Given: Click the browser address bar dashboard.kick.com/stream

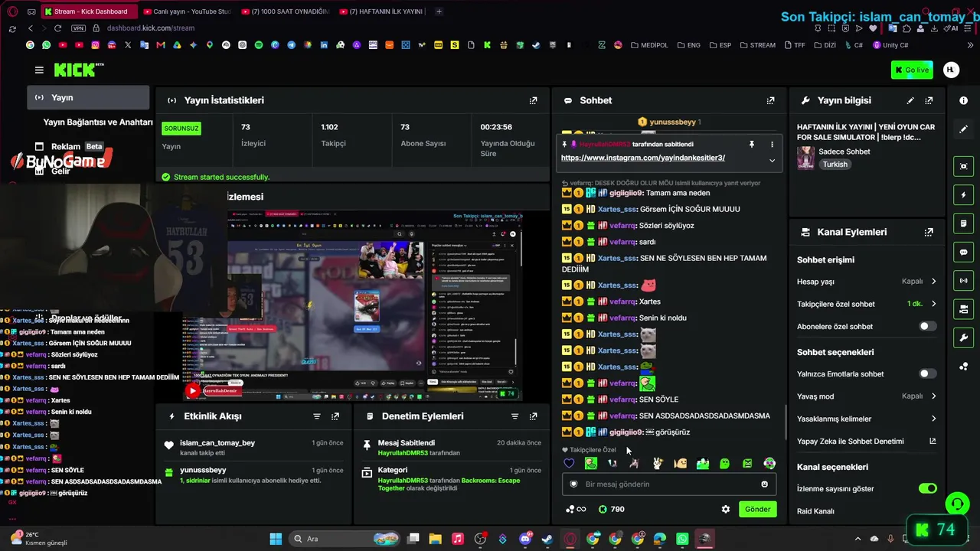Looking at the screenshot, I should (x=151, y=28).
